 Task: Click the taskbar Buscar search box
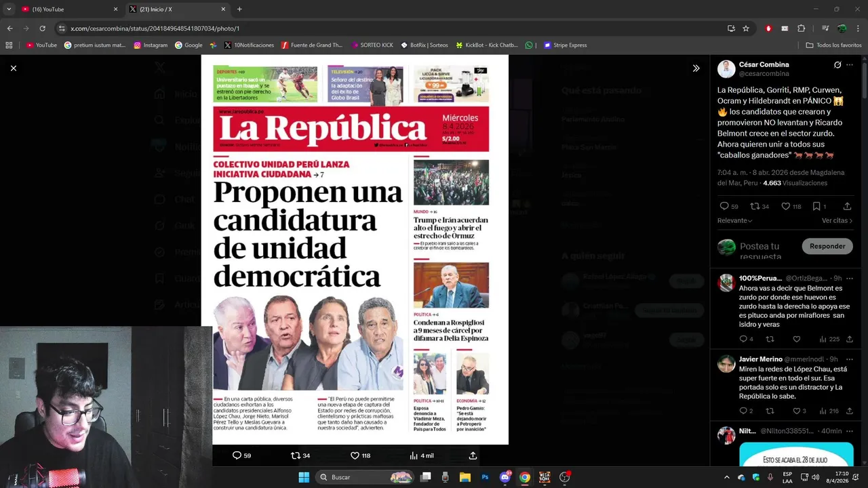[366, 477]
